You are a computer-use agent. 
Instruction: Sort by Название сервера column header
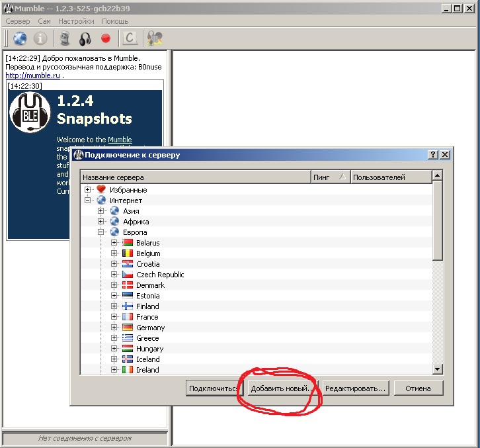coord(196,177)
